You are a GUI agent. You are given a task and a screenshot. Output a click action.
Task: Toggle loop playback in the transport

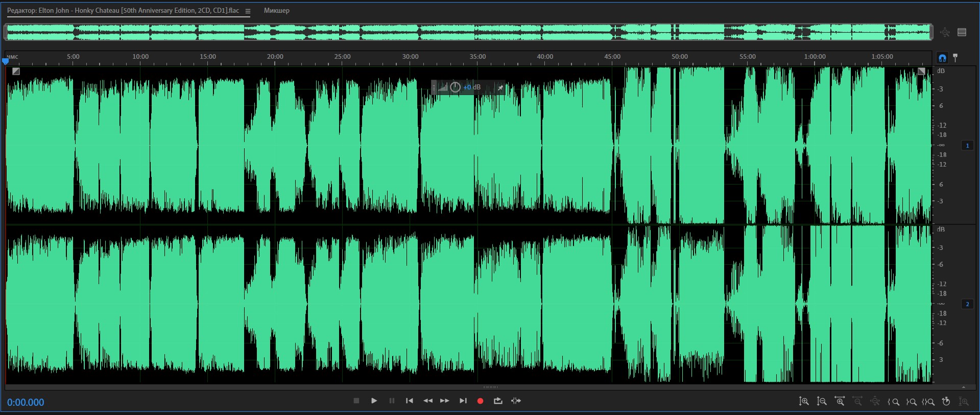(498, 401)
